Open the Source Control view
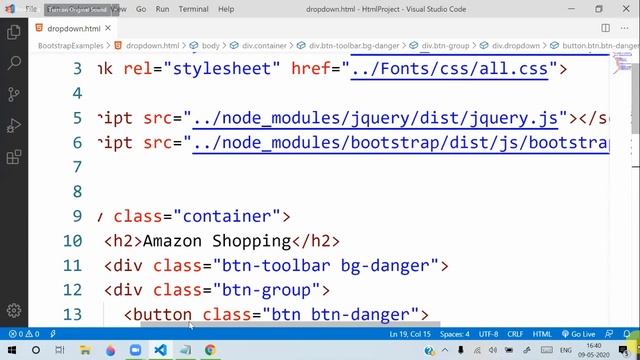Viewport: 640px width, 360px height. (14, 94)
